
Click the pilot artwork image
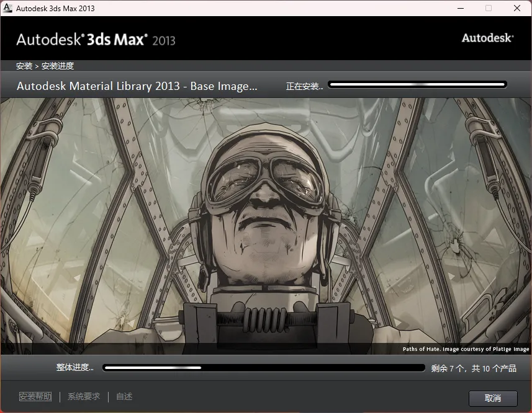[266, 226]
